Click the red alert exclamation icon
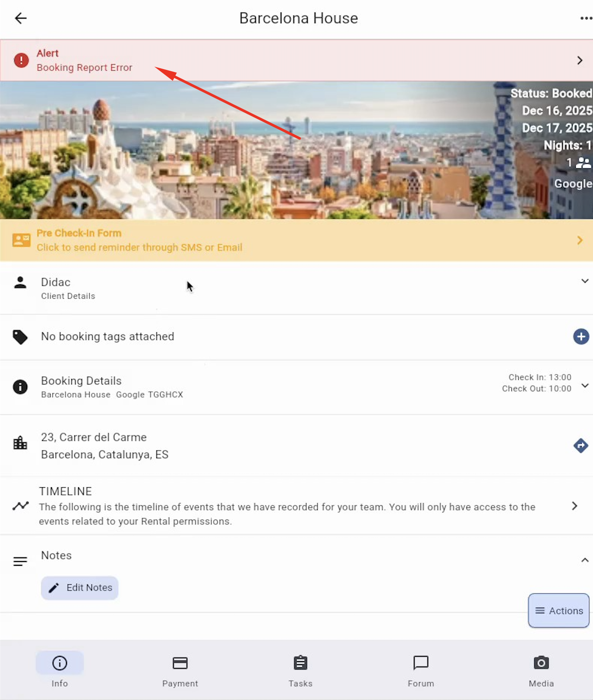This screenshot has width=593, height=700. click(x=21, y=60)
